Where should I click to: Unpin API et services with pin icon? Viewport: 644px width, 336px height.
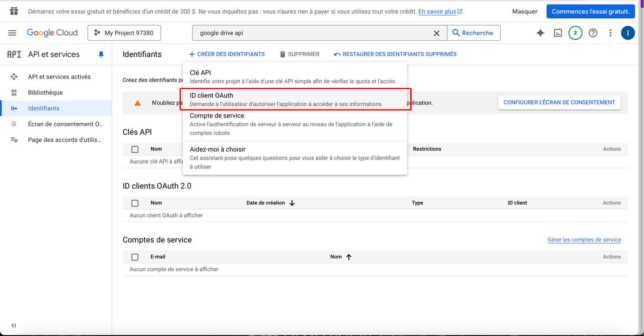click(101, 55)
